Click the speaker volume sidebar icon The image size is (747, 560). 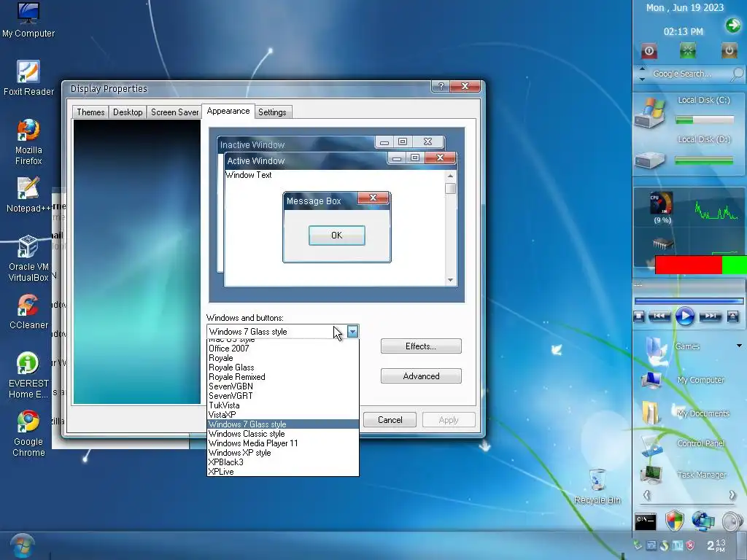tap(732, 521)
